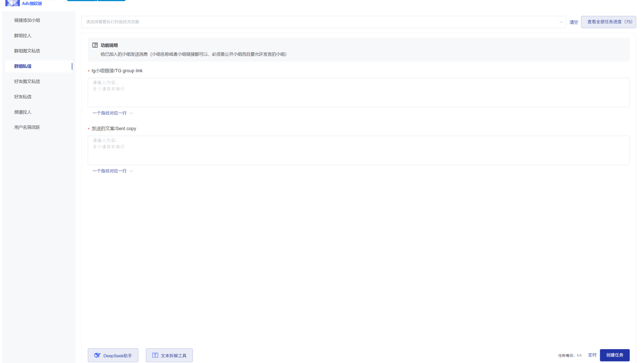The height and width of the screenshot is (363, 644).
Task: Navigate to 频道拉人 menu entry
Action: tap(23, 112)
